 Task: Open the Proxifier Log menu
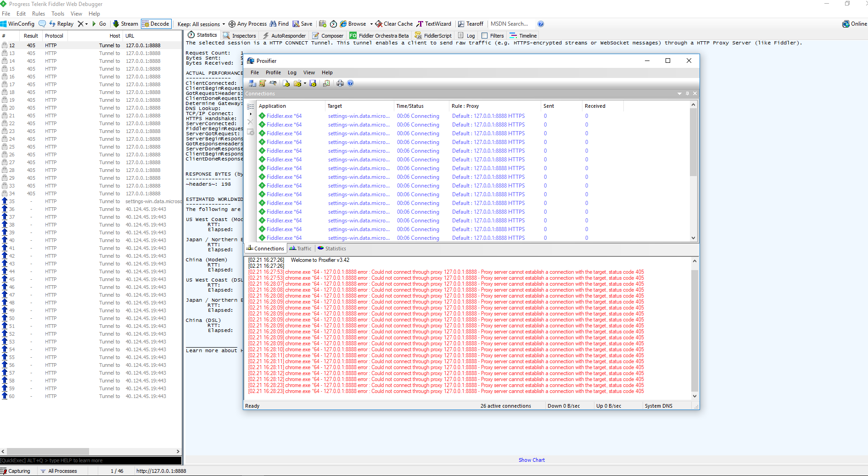pyautogui.click(x=292, y=72)
